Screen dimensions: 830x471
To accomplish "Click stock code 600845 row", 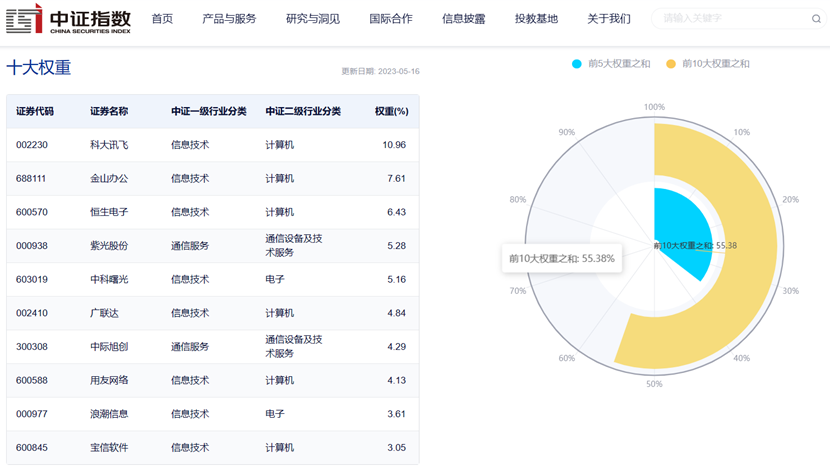I will pyautogui.click(x=213, y=448).
